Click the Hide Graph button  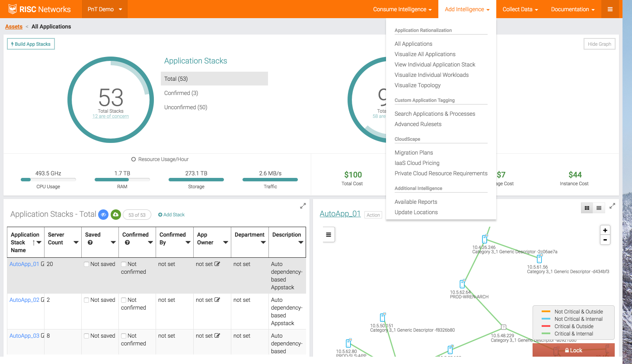(x=599, y=44)
